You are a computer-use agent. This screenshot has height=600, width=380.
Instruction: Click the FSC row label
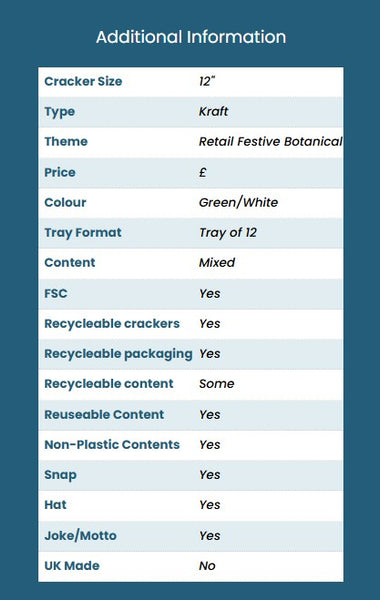[56, 293]
